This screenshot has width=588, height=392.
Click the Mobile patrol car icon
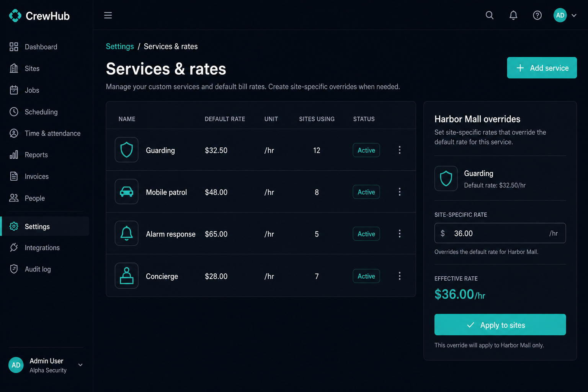tap(127, 191)
